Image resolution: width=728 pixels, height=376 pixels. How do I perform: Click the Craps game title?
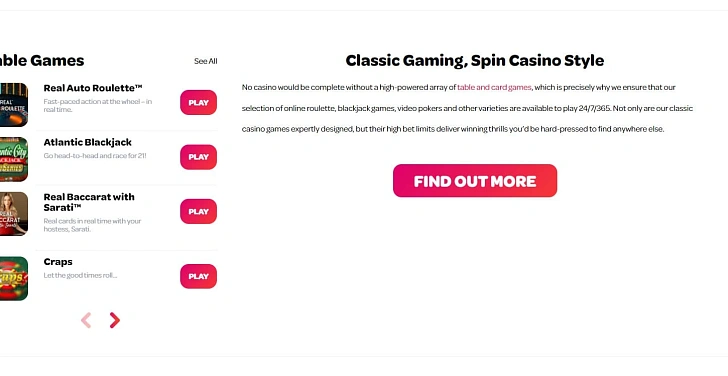coord(58,262)
